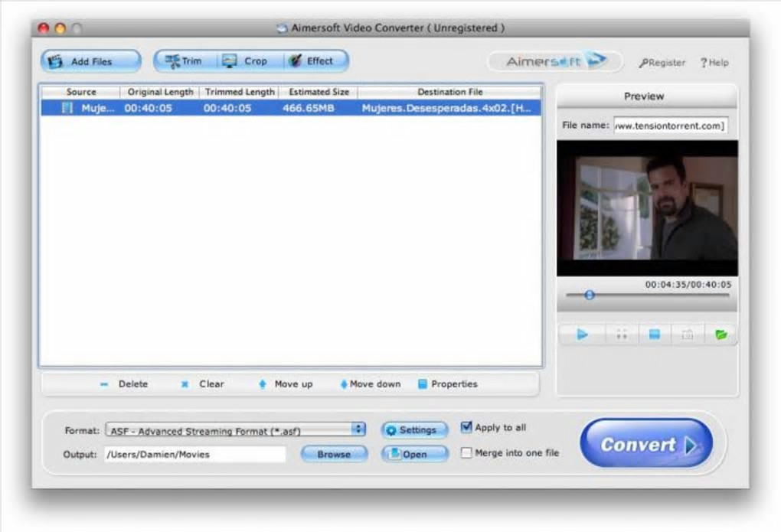Open format Settings
Screen dimensions: 781x532
pyautogui.click(x=414, y=430)
